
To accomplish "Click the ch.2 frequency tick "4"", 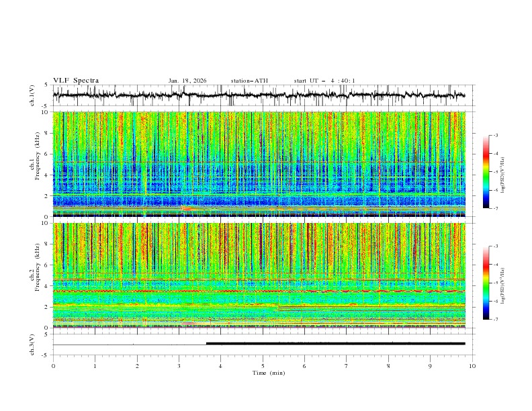I will [x=47, y=286].
